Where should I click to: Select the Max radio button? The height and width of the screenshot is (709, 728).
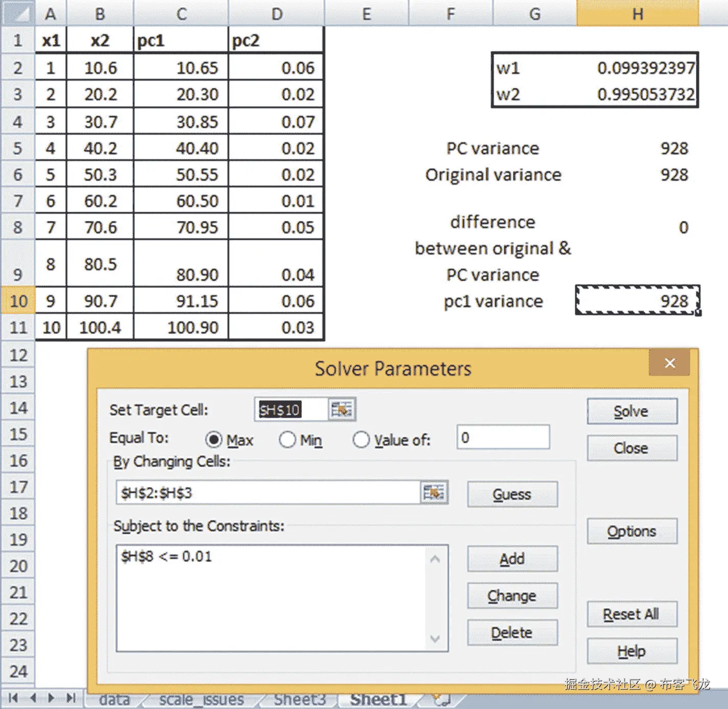[x=215, y=440]
